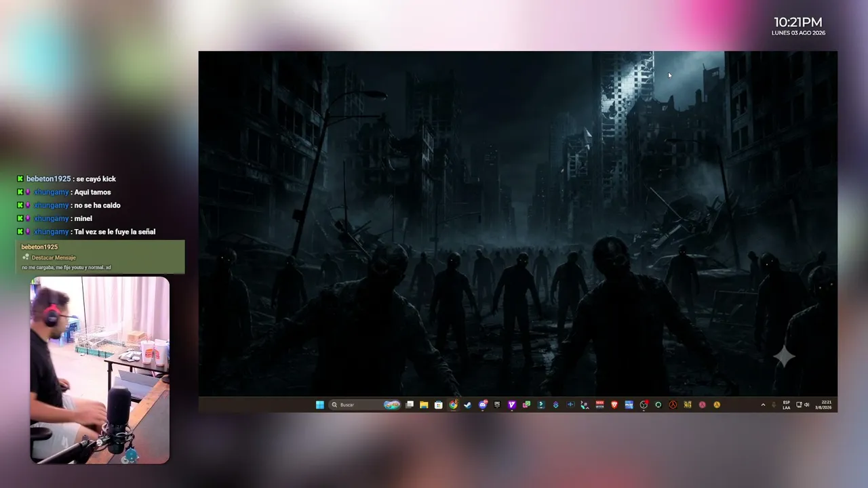Viewport: 868px width, 488px height.
Task: Open File Explorer from the taskbar
Action: [424, 405]
